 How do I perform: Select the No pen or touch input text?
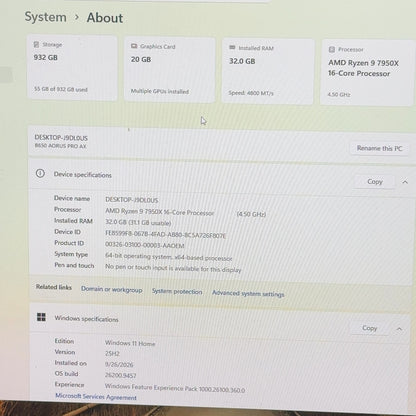tap(173, 268)
